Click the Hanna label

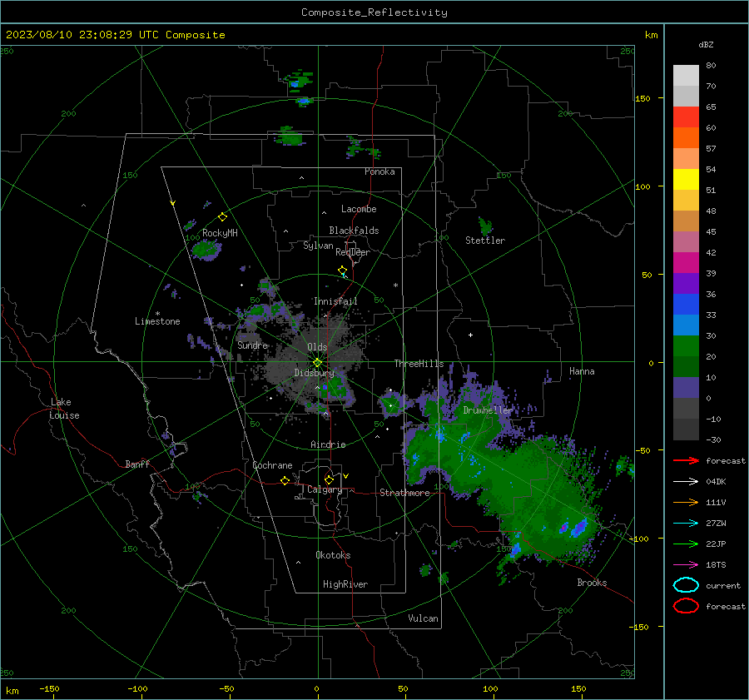[x=582, y=371]
